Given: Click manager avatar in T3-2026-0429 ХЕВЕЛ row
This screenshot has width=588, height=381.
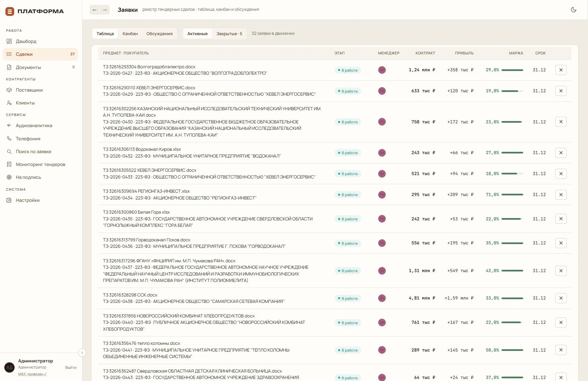Looking at the screenshot, I should (x=382, y=91).
